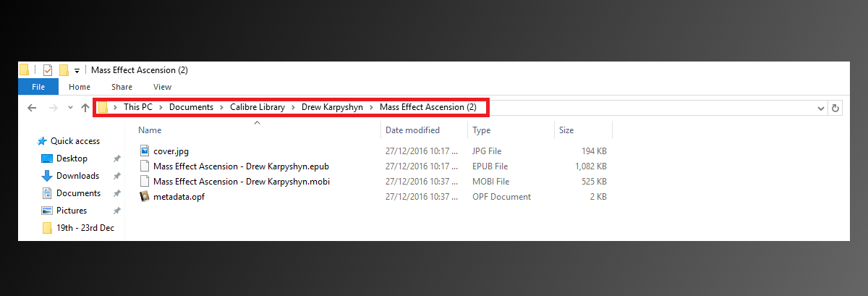
Task: Expand the chevron after This PC
Action: point(161,107)
